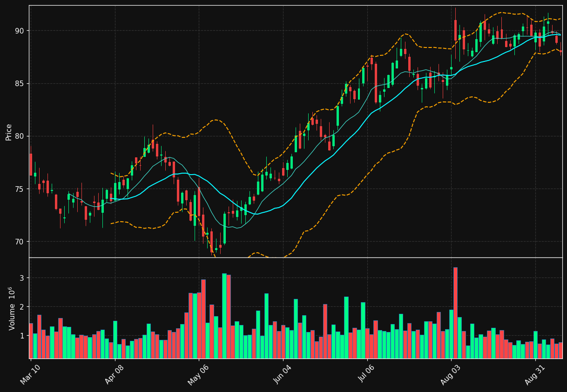567x392 pixels.
Task: Click the 'Price' axis title
Action: coord(8,132)
